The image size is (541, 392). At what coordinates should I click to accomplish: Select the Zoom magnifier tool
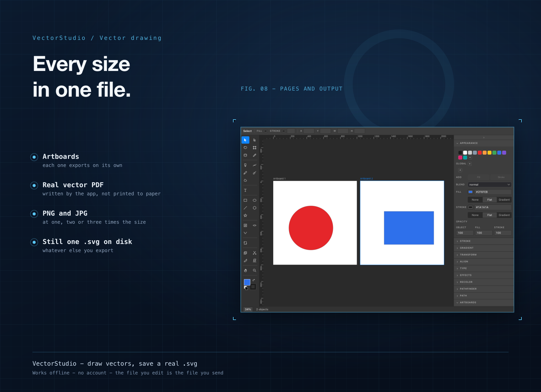point(255,270)
